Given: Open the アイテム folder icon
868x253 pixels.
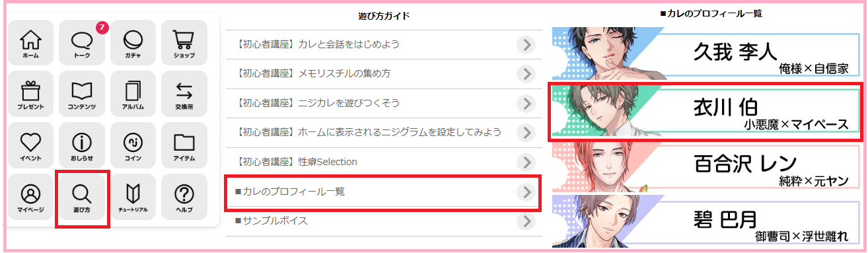Looking at the screenshot, I should click(184, 145).
